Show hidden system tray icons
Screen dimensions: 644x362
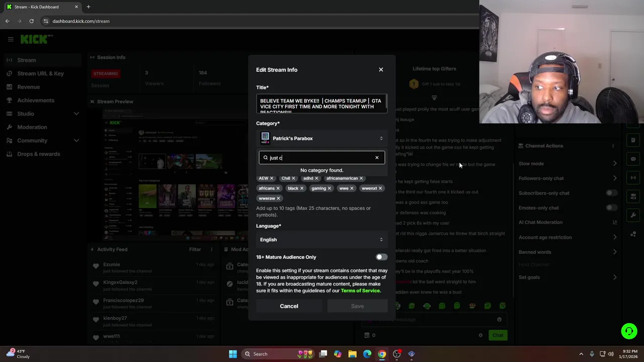(x=581, y=354)
